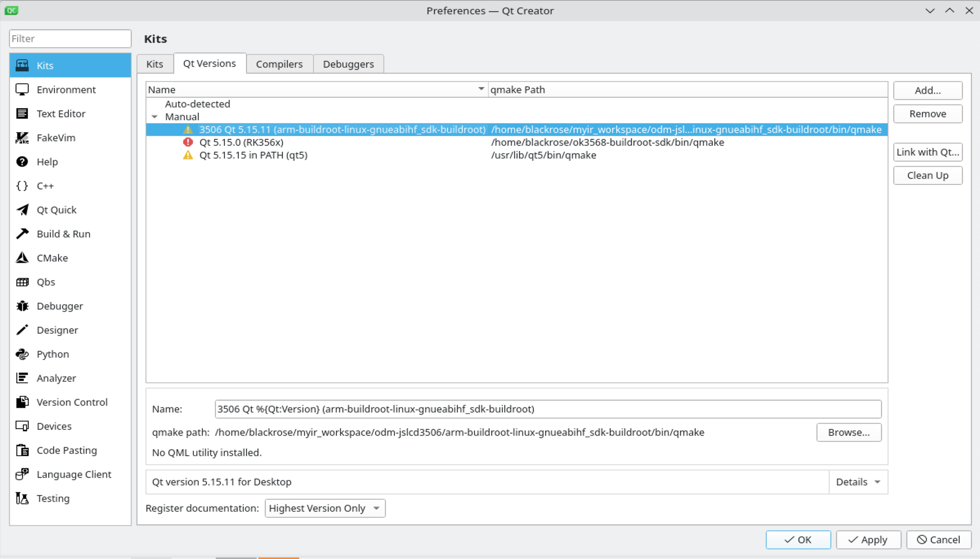
Task: Open Qbs settings category
Action: (x=70, y=282)
